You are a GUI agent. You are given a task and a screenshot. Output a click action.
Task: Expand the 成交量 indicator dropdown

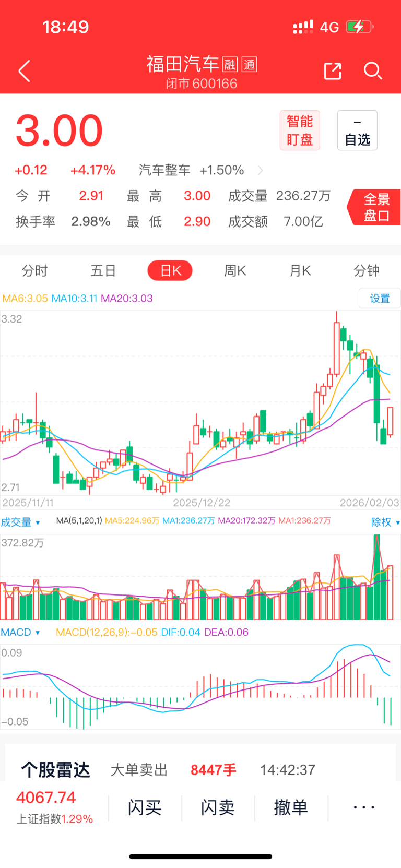(x=20, y=522)
